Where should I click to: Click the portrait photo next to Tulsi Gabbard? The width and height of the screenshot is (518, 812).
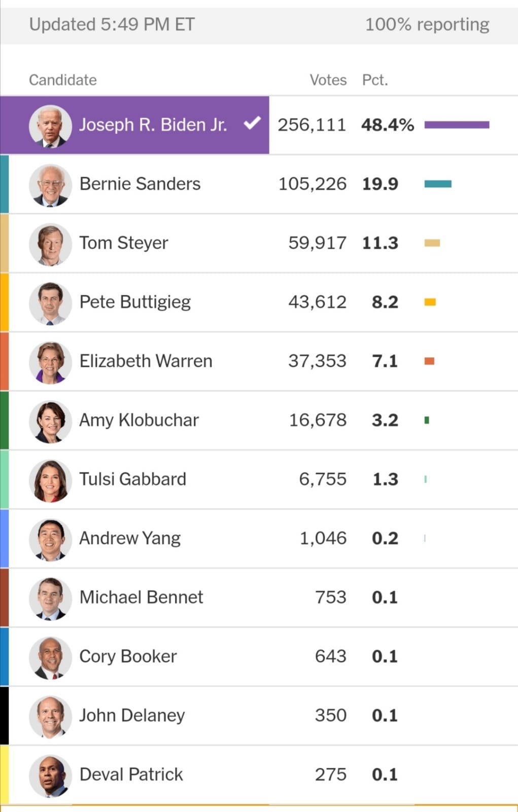50,480
